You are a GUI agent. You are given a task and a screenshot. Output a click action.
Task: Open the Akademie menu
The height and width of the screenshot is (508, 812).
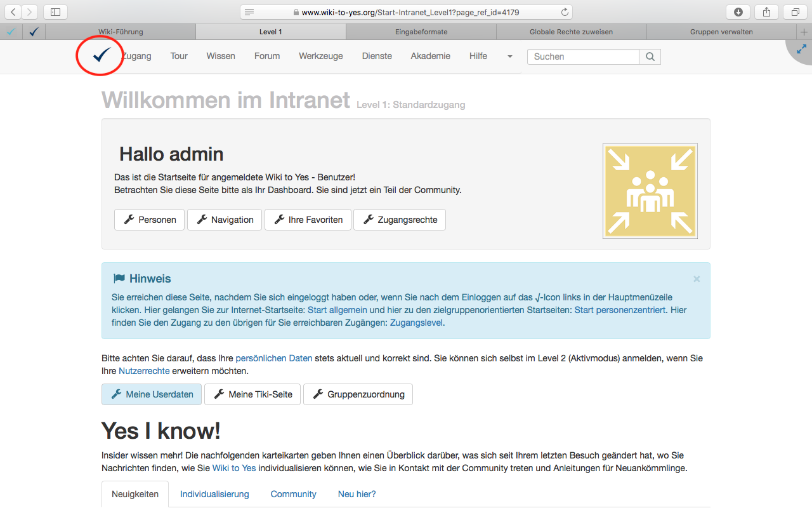point(430,56)
